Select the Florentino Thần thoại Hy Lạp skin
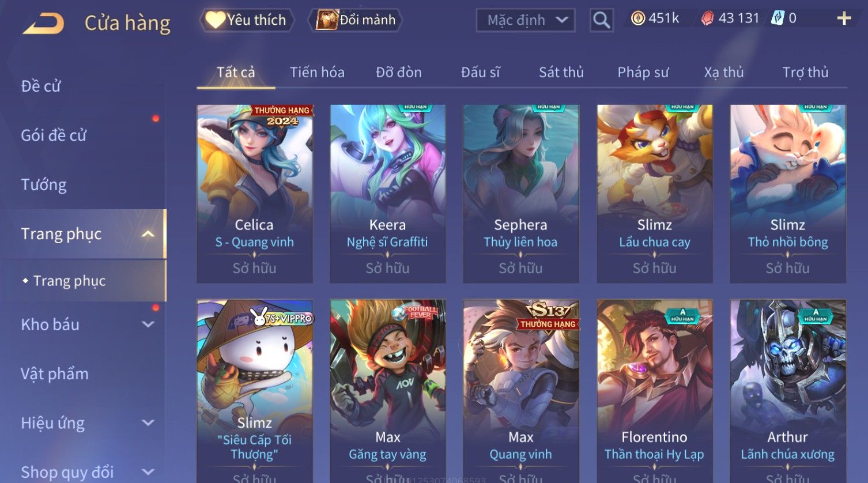Image resolution: width=868 pixels, height=483 pixels. [x=655, y=391]
